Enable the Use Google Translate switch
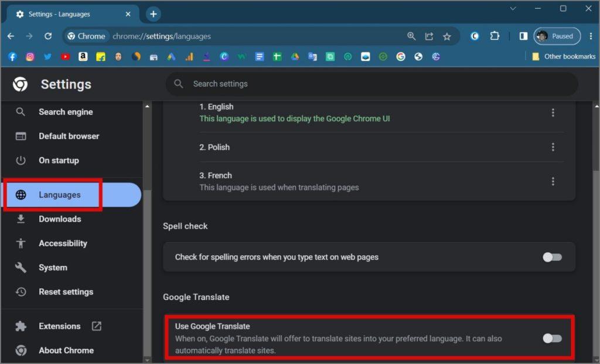This screenshot has height=364, width=600. pos(552,338)
